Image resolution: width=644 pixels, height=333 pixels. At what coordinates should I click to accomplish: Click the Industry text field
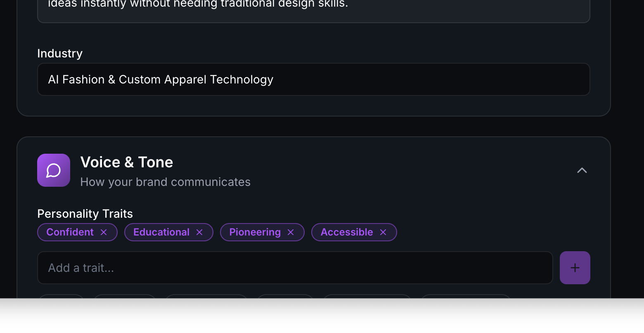313,79
